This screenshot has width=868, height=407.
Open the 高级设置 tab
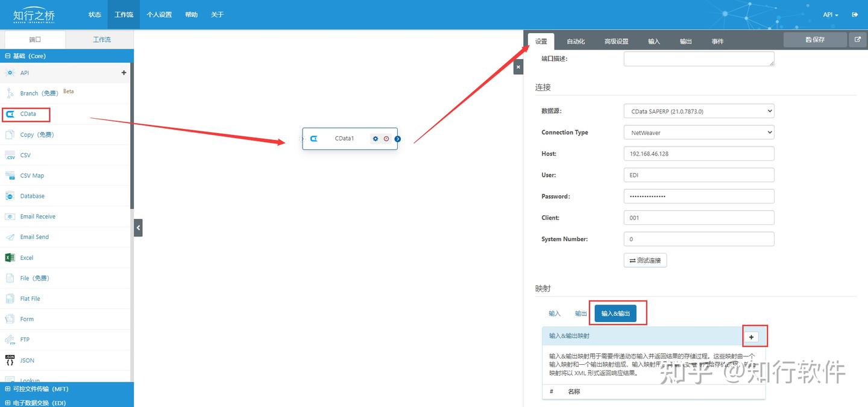(616, 41)
